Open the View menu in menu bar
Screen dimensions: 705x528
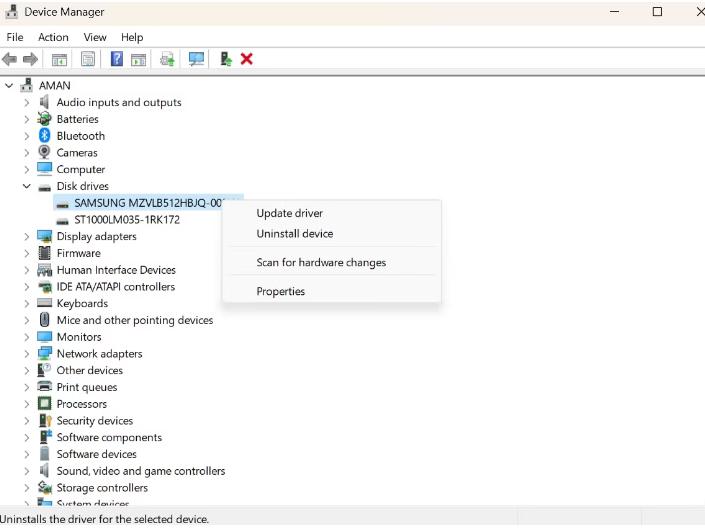click(95, 37)
